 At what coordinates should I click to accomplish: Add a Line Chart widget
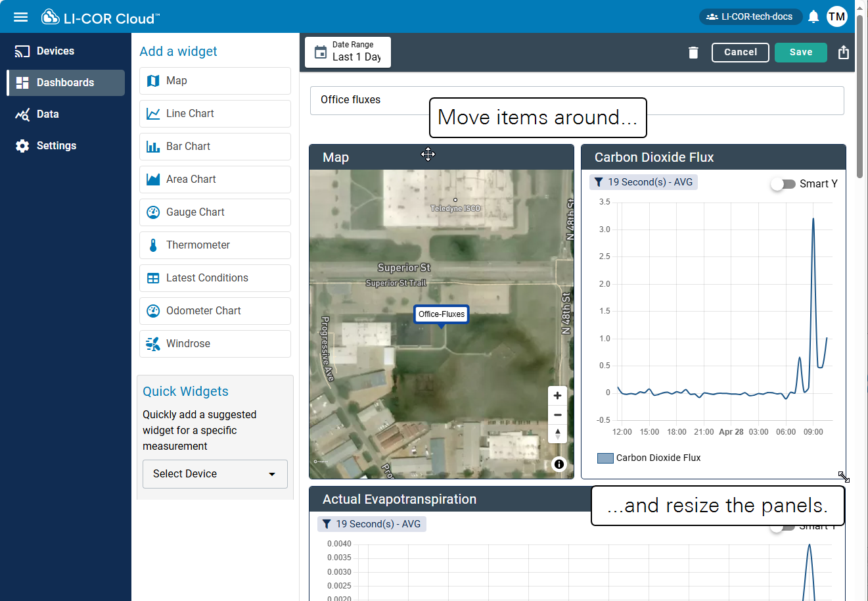tap(215, 114)
